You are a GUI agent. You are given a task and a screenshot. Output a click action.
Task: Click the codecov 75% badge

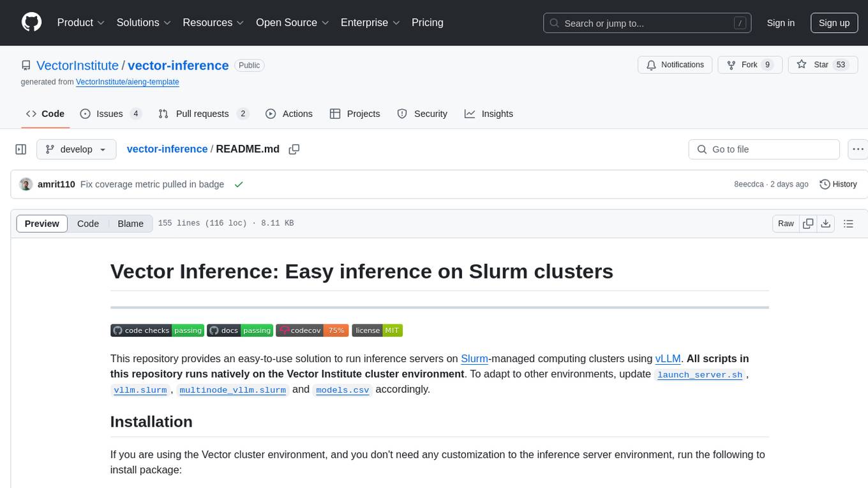pyautogui.click(x=312, y=330)
